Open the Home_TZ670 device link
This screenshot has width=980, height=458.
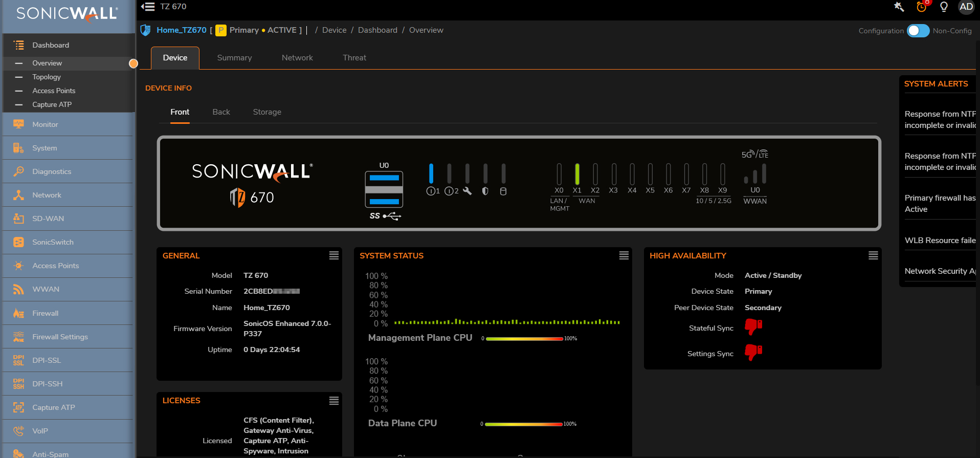(181, 30)
